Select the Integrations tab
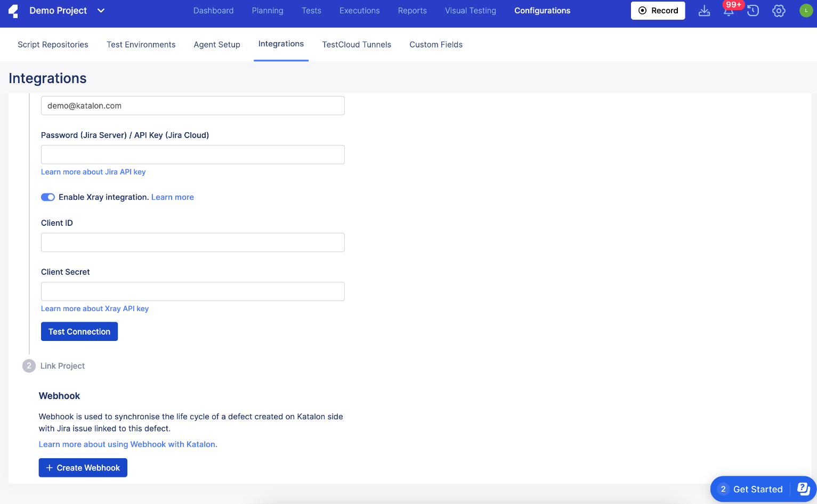 (x=281, y=44)
